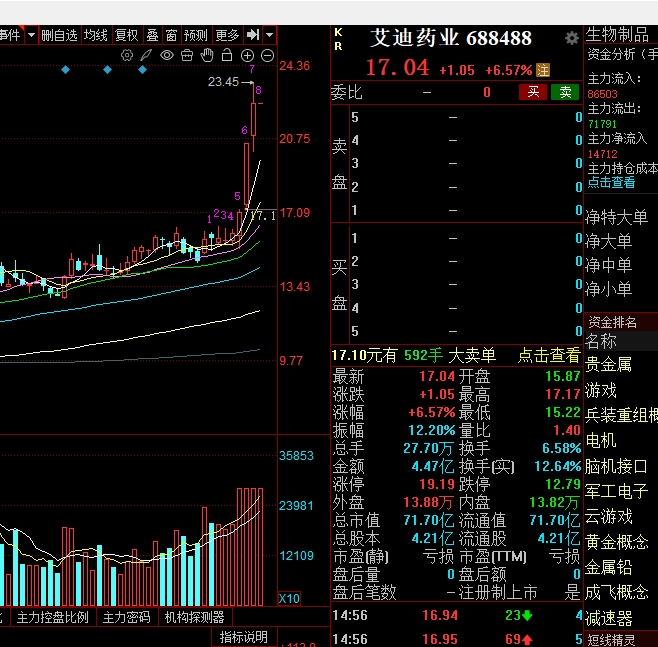Screen dimensions: 658x647
Task: Click the second blue diamond event marker
Action: pos(107,70)
